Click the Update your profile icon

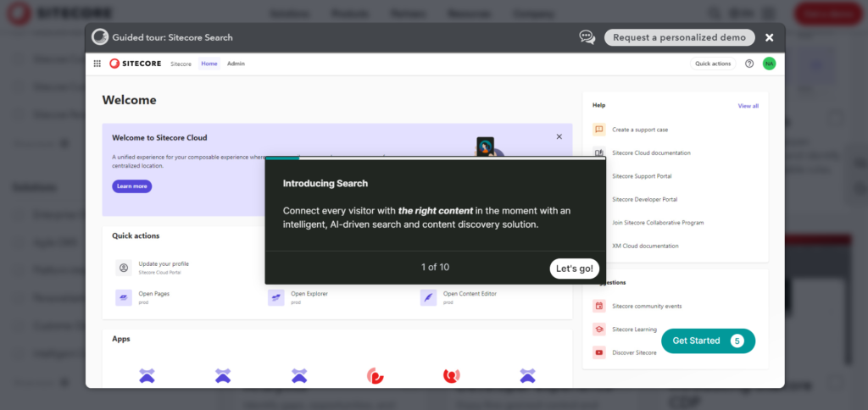[124, 268]
